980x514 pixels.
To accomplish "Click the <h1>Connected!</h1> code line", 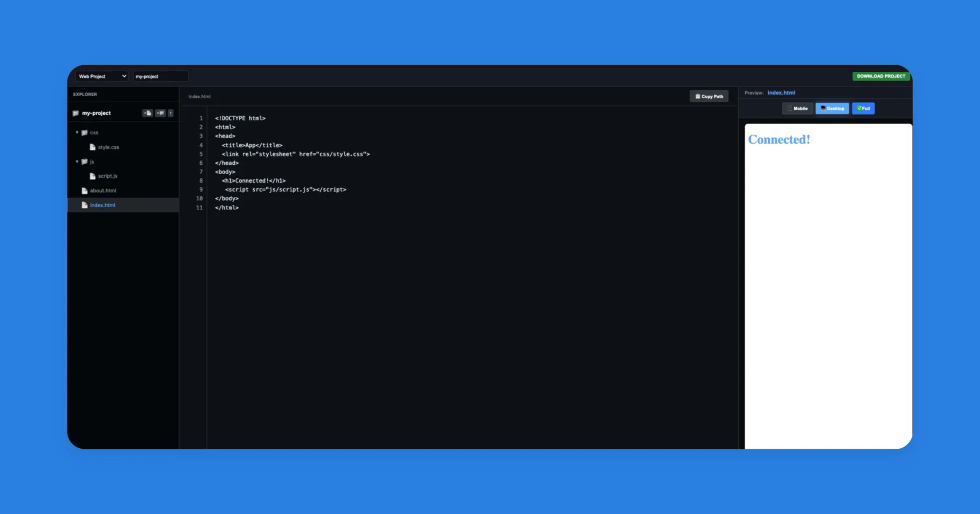I will [254, 181].
